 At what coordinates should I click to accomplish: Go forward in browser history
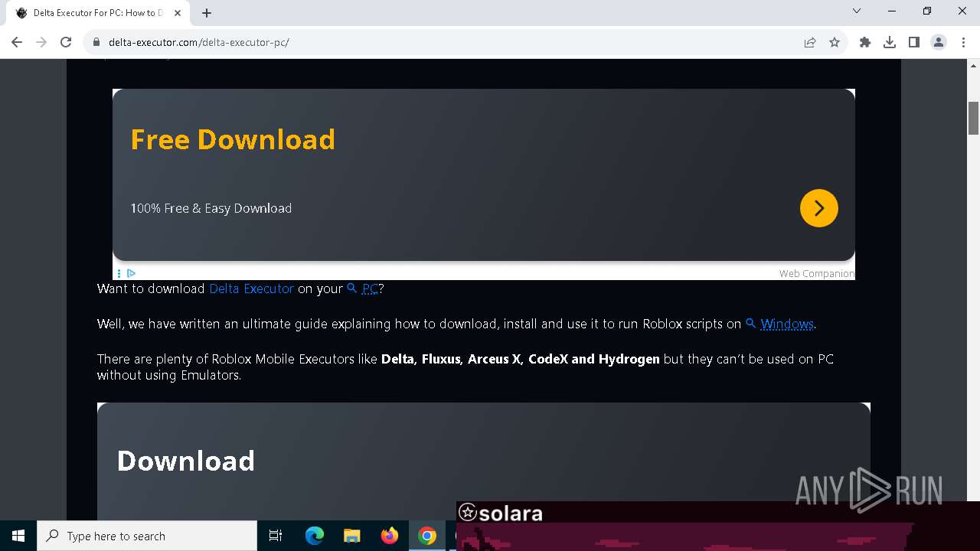tap(41, 42)
